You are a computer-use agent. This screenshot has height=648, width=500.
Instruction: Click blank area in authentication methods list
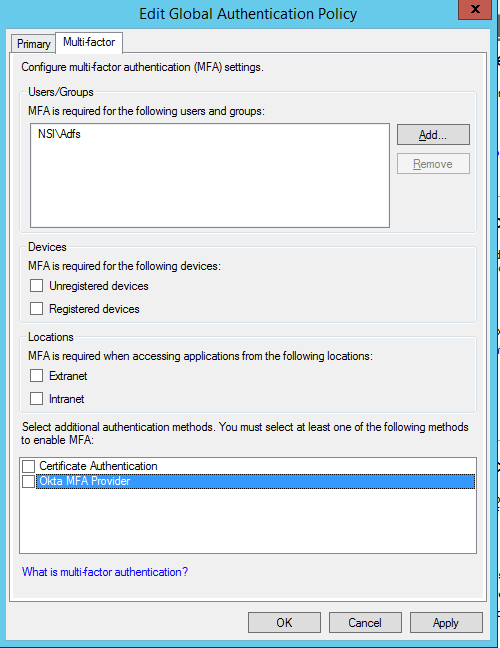248,521
